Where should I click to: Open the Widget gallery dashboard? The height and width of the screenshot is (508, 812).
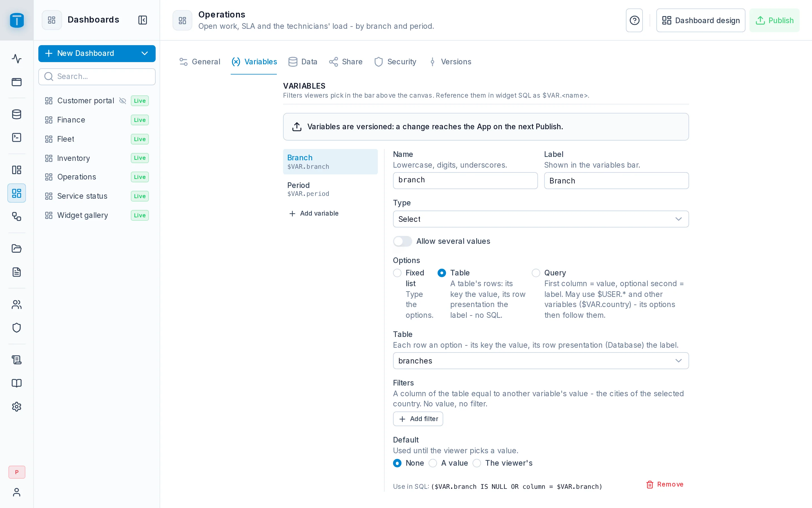tap(97, 215)
